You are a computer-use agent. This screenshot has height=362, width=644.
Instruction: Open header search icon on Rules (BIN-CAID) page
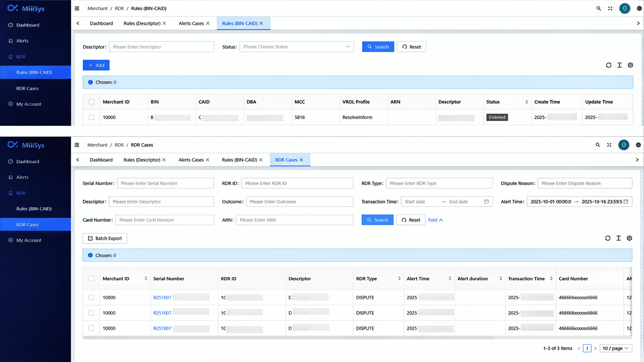click(599, 8)
